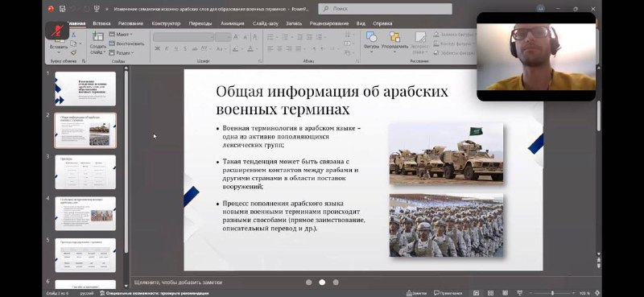Start slideshow from the quick access toolbar icon
The image size is (644, 297).
tap(97, 8)
